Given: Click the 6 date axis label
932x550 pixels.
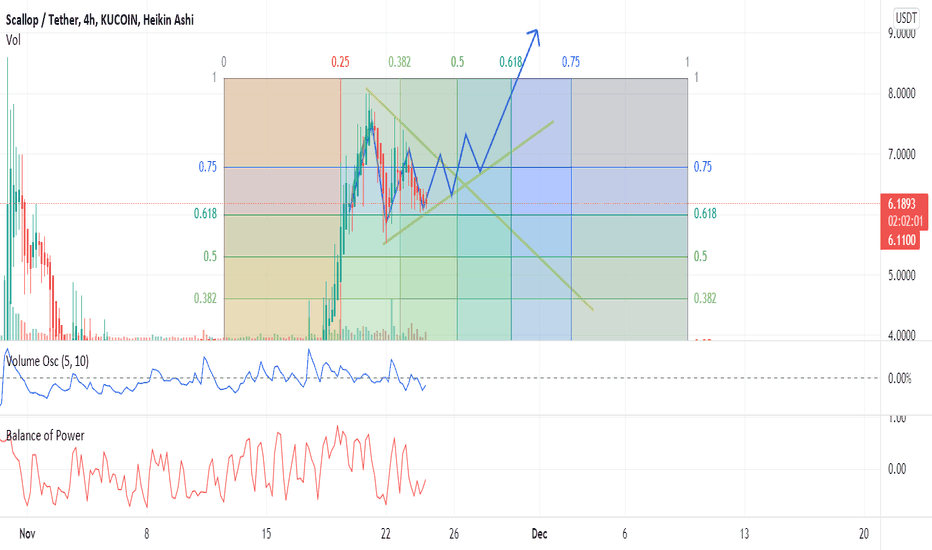Looking at the screenshot, I should 625,534.
